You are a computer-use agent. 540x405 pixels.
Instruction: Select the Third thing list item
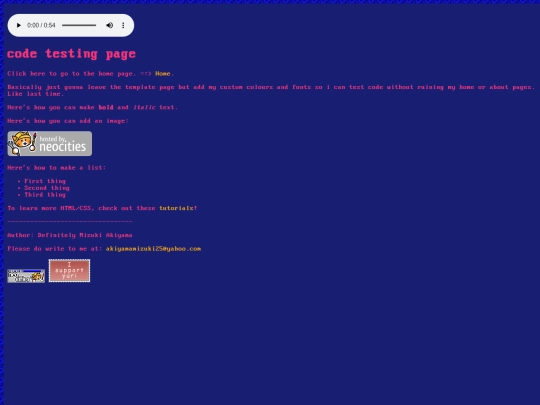45,195
